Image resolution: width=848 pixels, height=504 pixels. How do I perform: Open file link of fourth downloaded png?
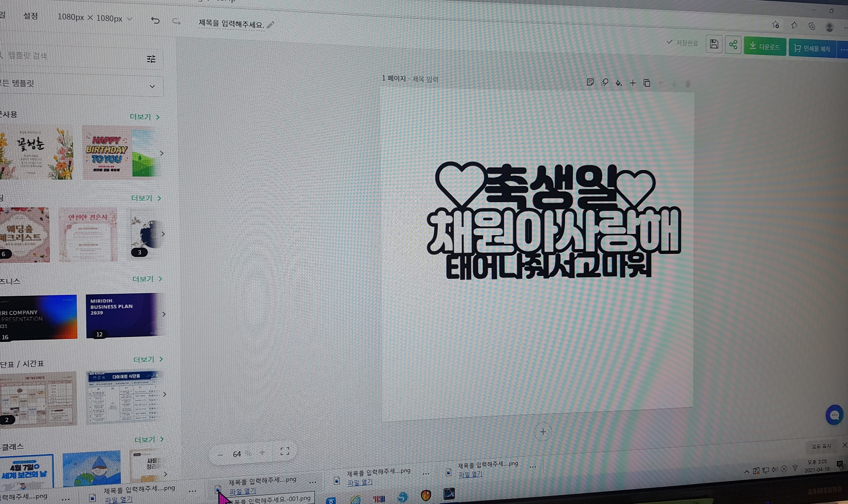pos(360,482)
